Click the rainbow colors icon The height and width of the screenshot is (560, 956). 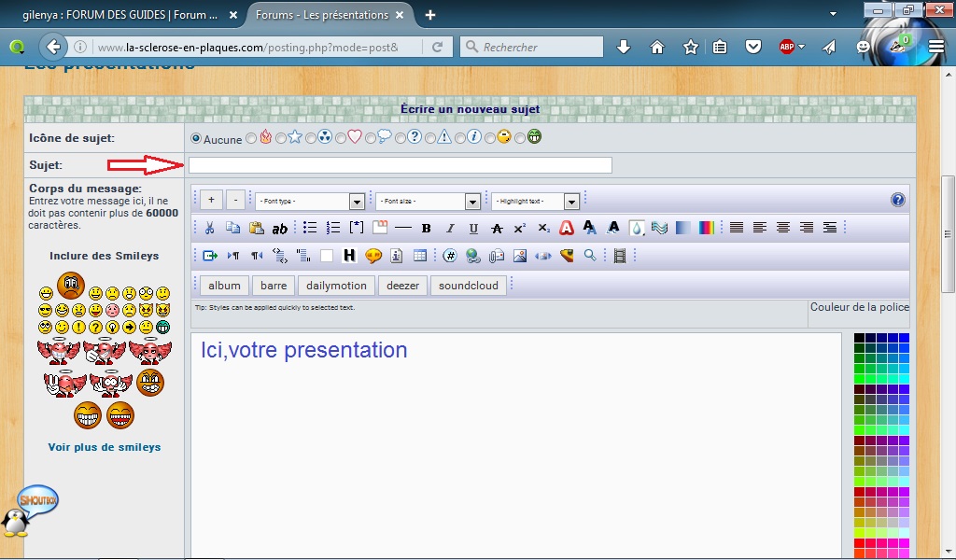click(706, 228)
